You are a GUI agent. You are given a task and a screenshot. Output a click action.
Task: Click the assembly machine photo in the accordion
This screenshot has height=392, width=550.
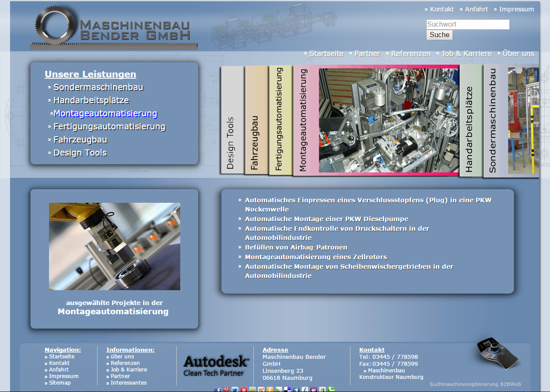pos(389,120)
